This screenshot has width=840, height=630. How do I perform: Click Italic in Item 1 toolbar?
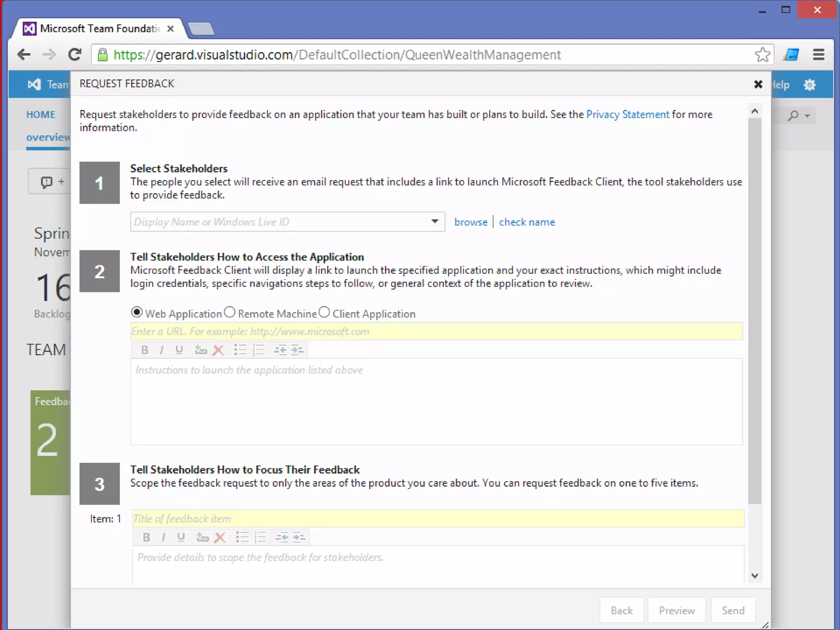(x=163, y=537)
